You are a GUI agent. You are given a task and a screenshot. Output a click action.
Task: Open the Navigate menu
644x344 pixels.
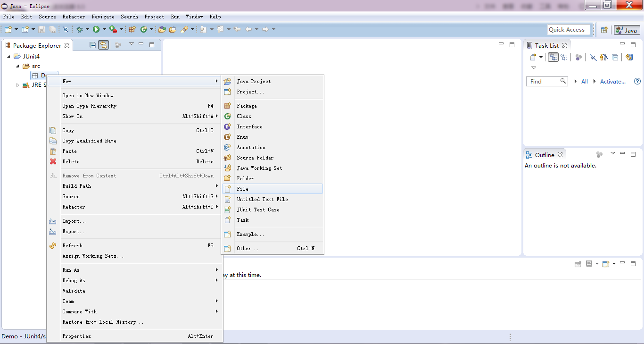tap(103, 17)
